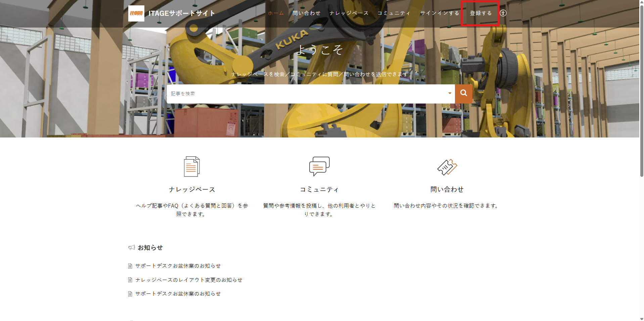Click the ITAGEサポートサイト site title
This screenshot has width=644, height=321.
tap(182, 13)
